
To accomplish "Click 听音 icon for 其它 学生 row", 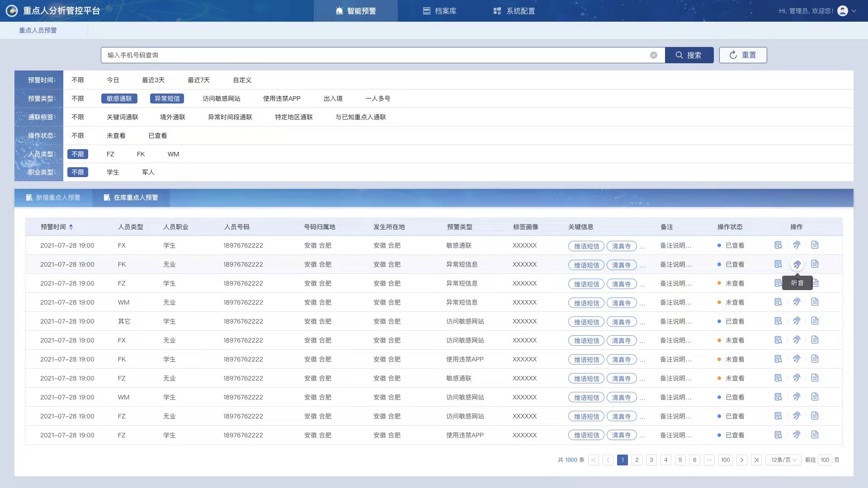I will (x=797, y=321).
